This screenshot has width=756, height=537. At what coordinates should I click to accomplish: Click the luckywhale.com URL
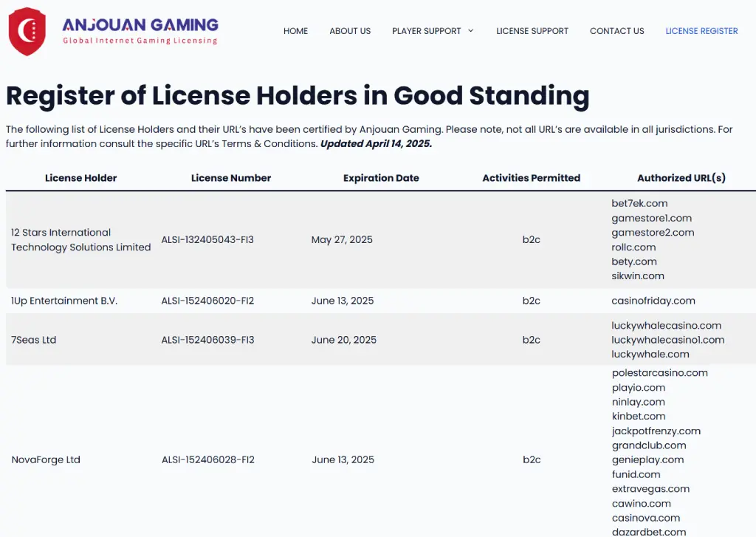(650, 355)
